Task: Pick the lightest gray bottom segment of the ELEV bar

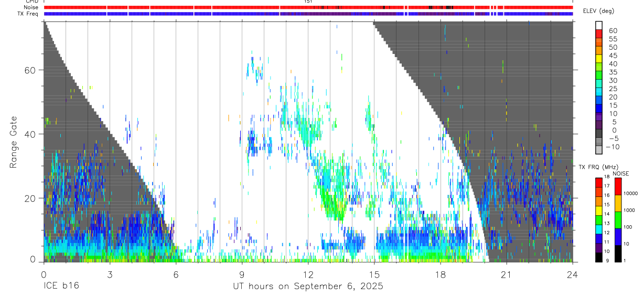Action: pyautogui.click(x=598, y=150)
